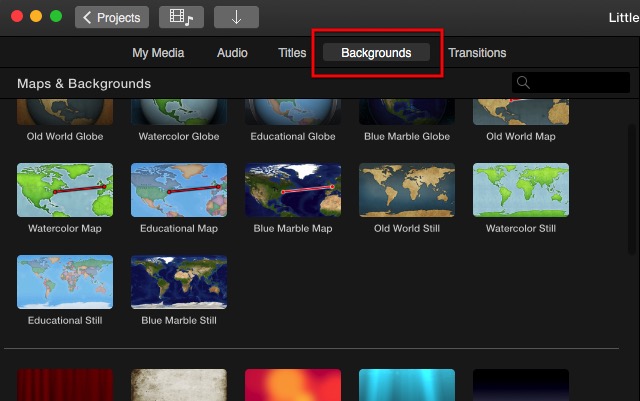Choose the aged paper background swatch
The width and height of the screenshot is (640, 401).
[x=179, y=385]
